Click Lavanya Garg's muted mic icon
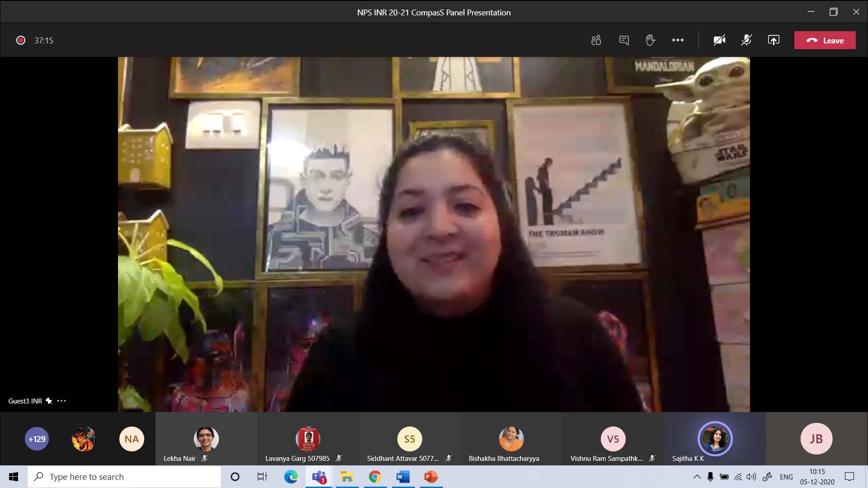This screenshot has height=488, width=868. pos(339,458)
